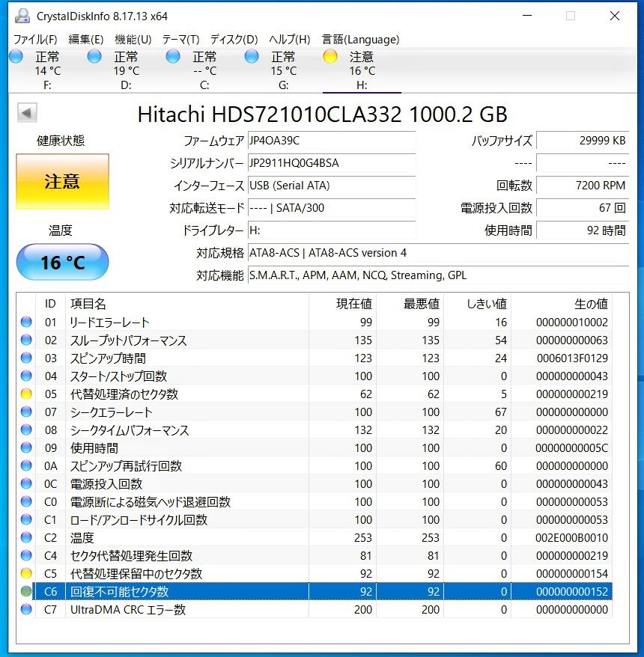
Task: Click the firmware field JP4OA39C
Action: 332,141
